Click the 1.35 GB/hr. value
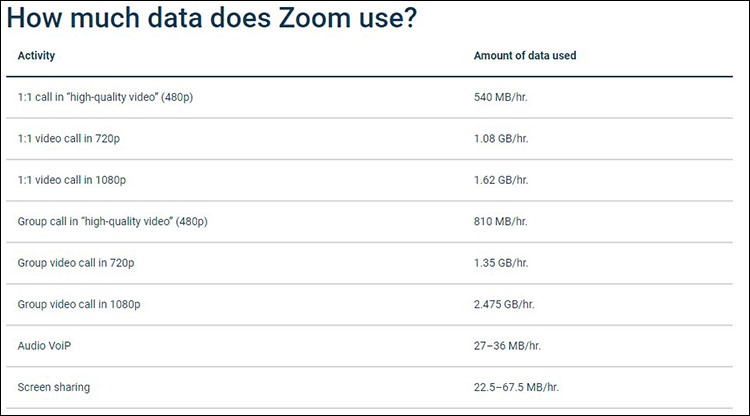Screen dimensions: 750x416 pyautogui.click(x=501, y=262)
